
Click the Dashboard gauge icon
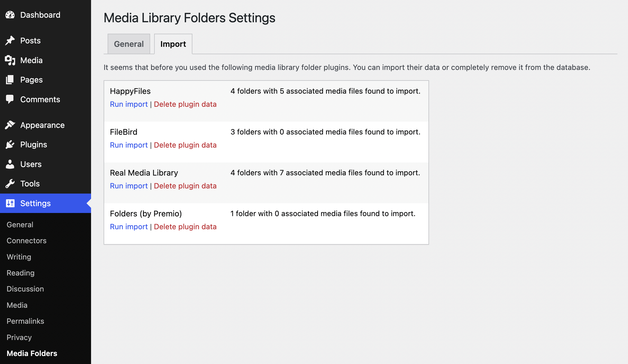[x=10, y=15]
